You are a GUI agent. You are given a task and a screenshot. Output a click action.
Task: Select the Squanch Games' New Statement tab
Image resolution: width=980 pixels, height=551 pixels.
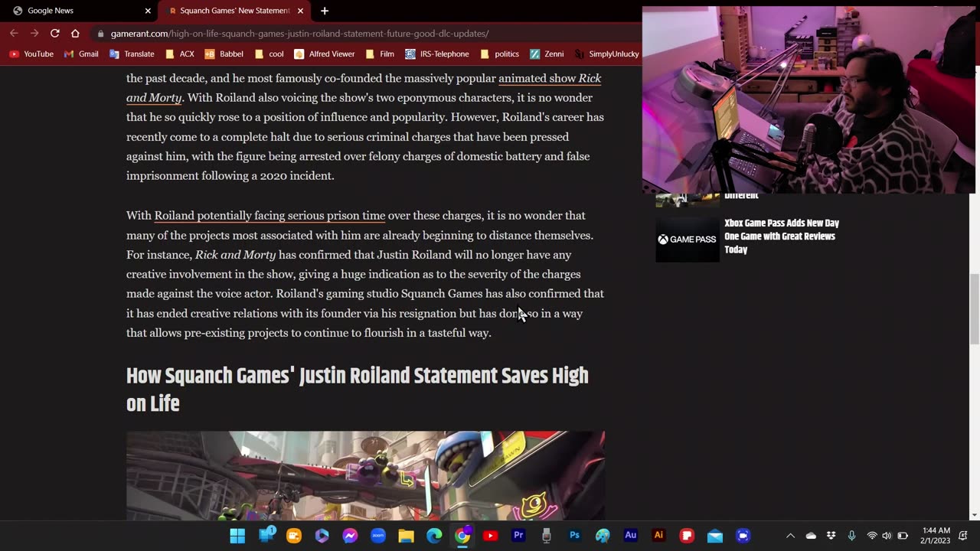tap(235, 11)
